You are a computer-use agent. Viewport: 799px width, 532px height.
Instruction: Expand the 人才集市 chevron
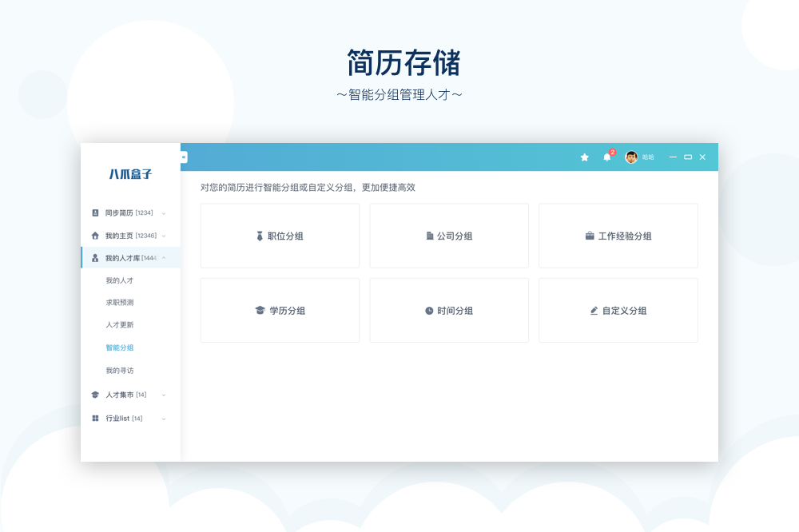tap(164, 395)
